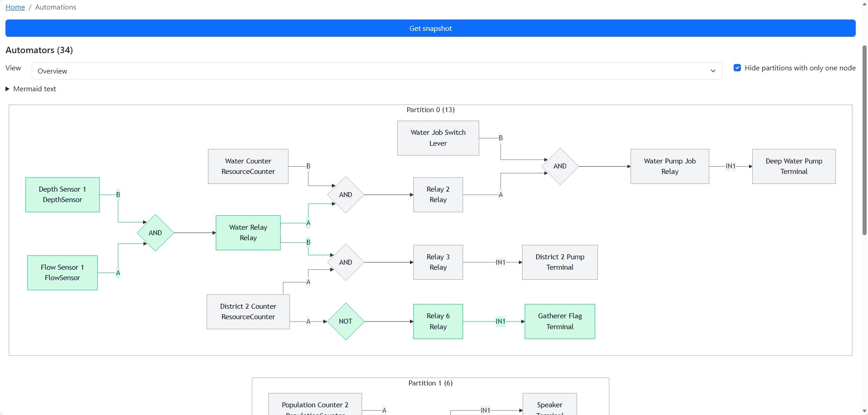Click the page's vertical scrollbar thumb
Image resolution: width=868 pixels, height=415 pixels.
click(864, 140)
